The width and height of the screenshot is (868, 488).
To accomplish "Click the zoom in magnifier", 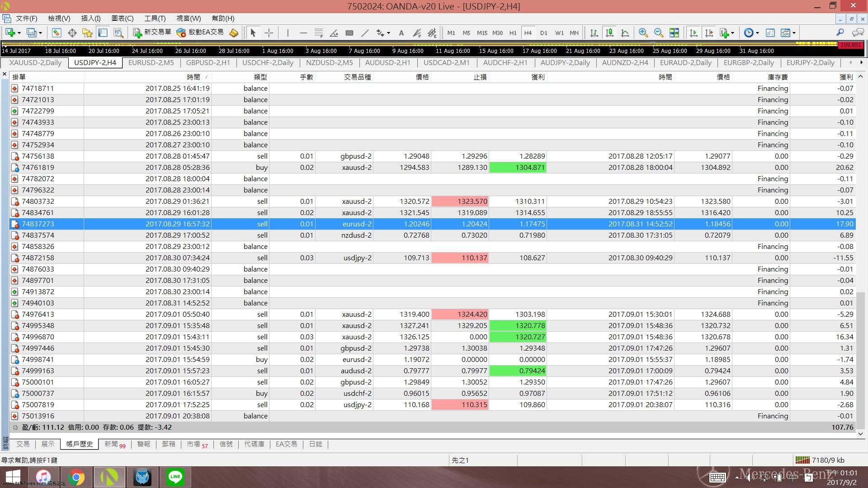I will [x=643, y=33].
